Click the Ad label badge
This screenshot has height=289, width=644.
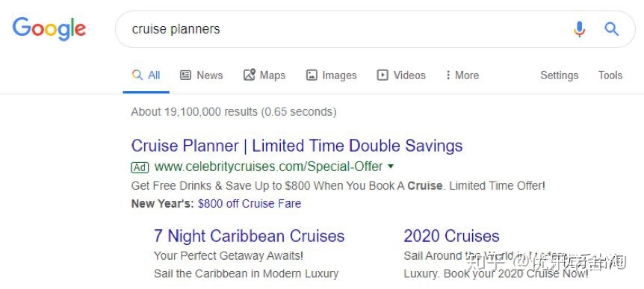coord(140,167)
